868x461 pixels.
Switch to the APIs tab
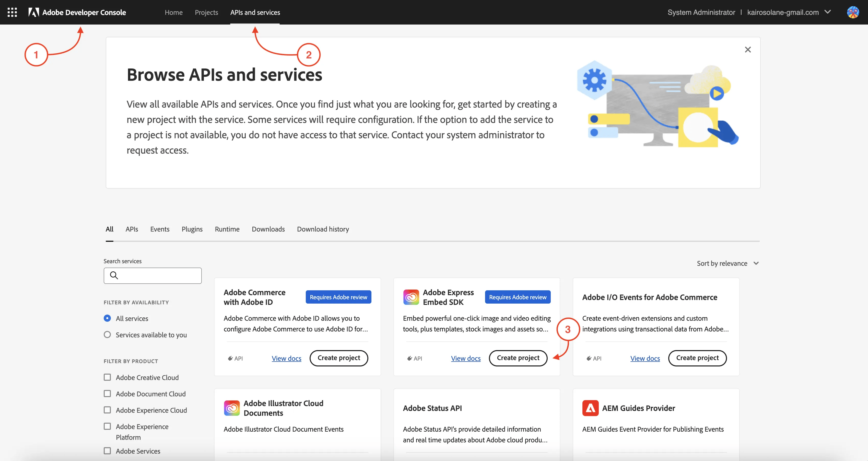(132, 229)
